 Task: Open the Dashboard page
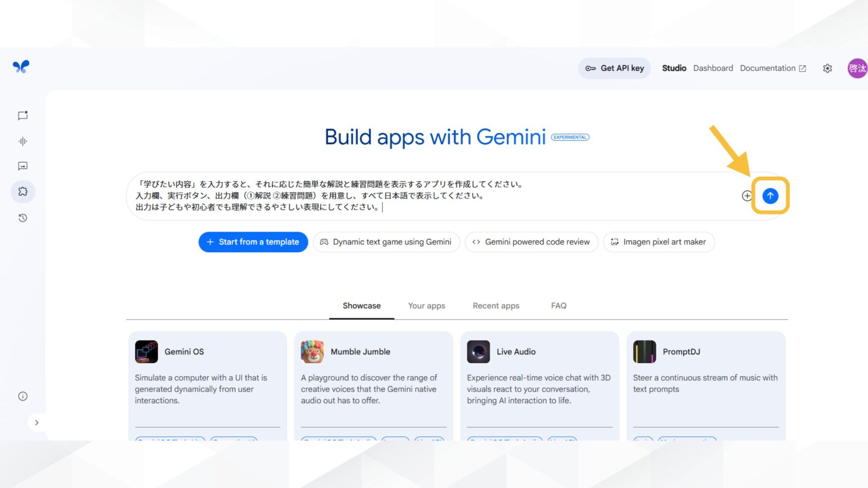click(x=713, y=68)
